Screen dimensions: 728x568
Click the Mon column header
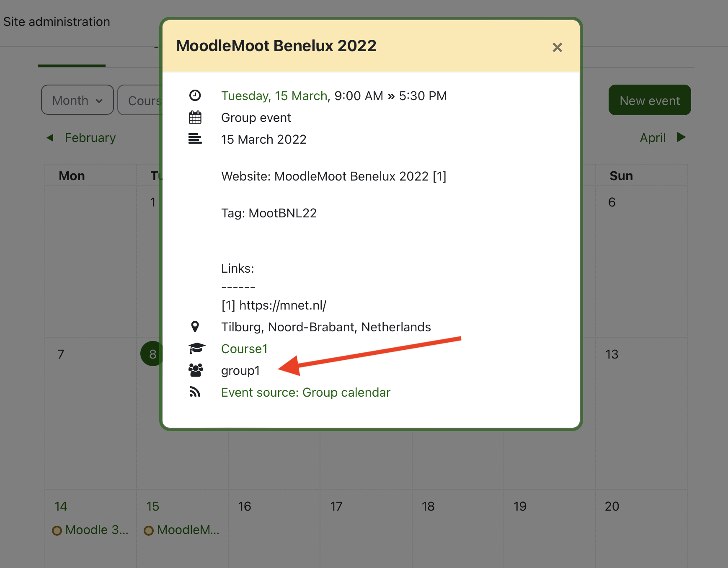pyautogui.click(x=72, y=176)
